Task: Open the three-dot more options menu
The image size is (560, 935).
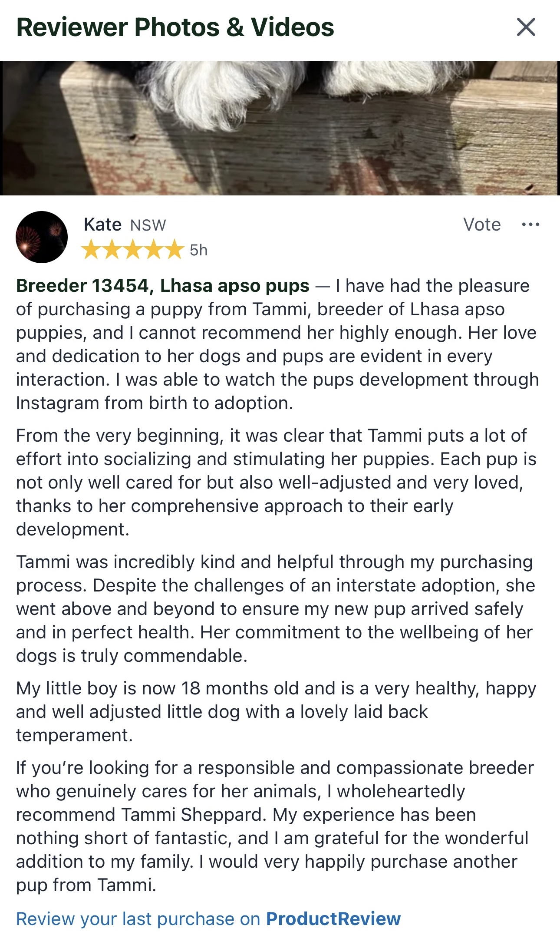Action: (530, 225)
